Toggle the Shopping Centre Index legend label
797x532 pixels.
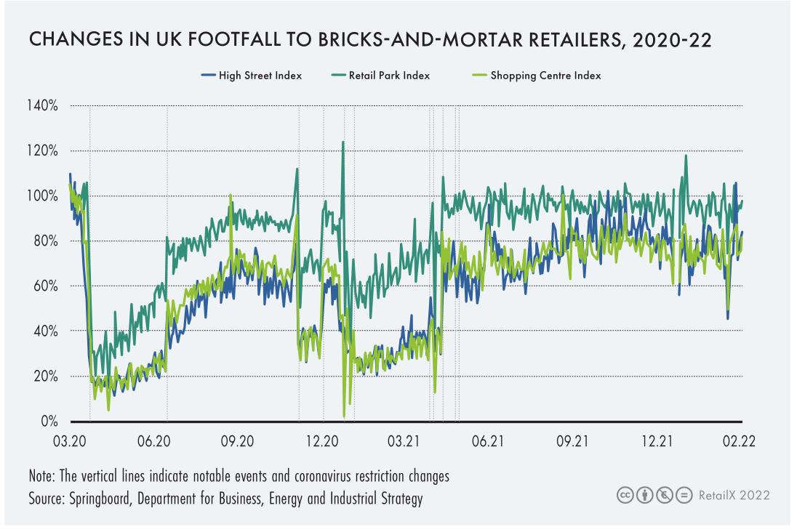tap(545, 76)
